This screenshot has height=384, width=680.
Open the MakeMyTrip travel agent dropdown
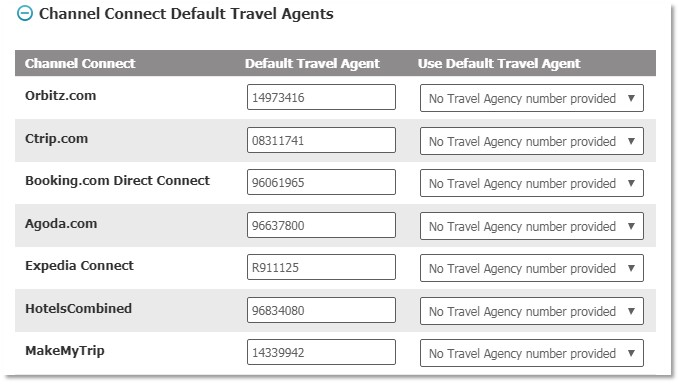click(532, 353)
